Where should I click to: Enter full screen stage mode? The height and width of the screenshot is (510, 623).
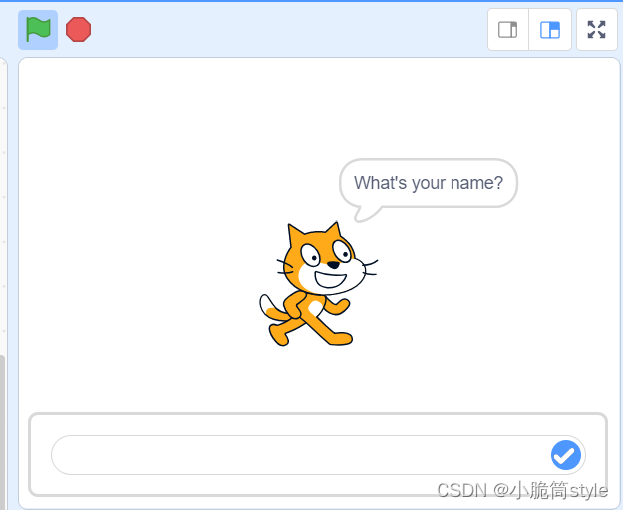pos(596,30)
